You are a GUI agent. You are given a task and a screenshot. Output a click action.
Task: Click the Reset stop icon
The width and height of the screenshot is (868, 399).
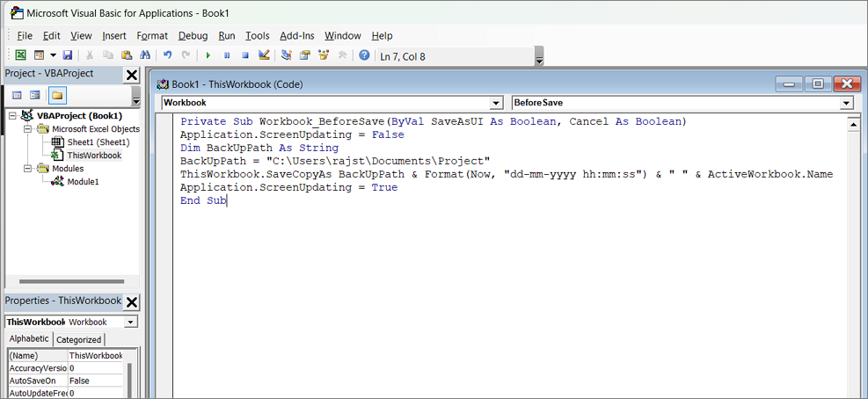245,55
